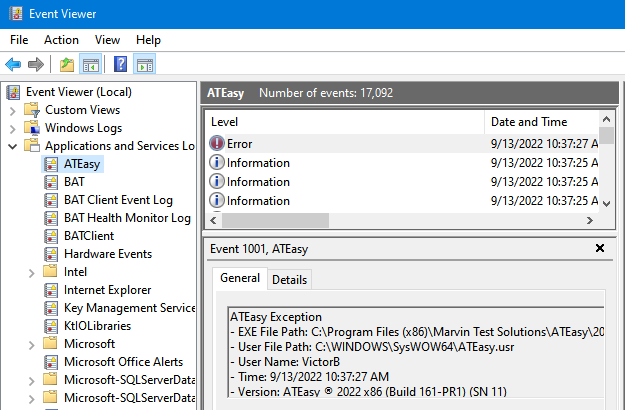
Task: Open the File menu
Action: click(x=19, y=40)
